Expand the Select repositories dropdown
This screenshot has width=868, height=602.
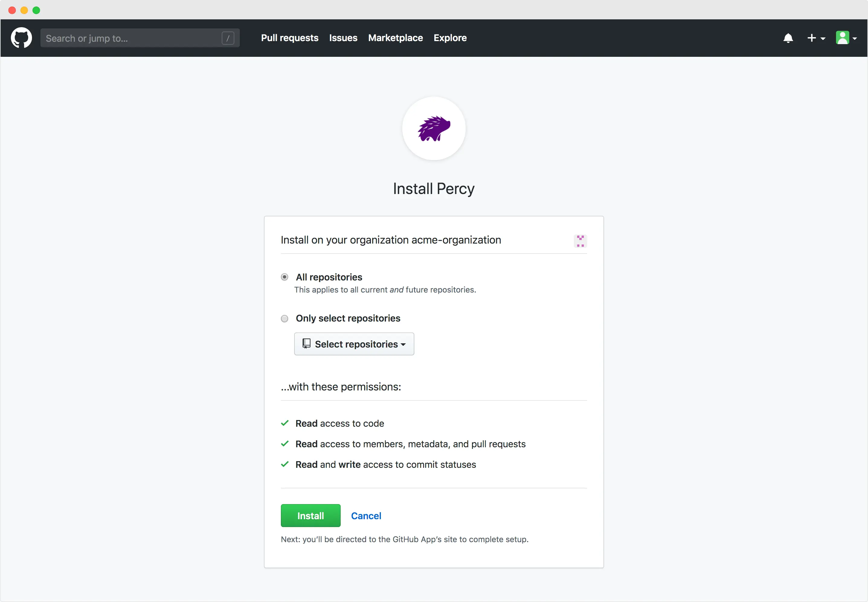click(354, 344)
